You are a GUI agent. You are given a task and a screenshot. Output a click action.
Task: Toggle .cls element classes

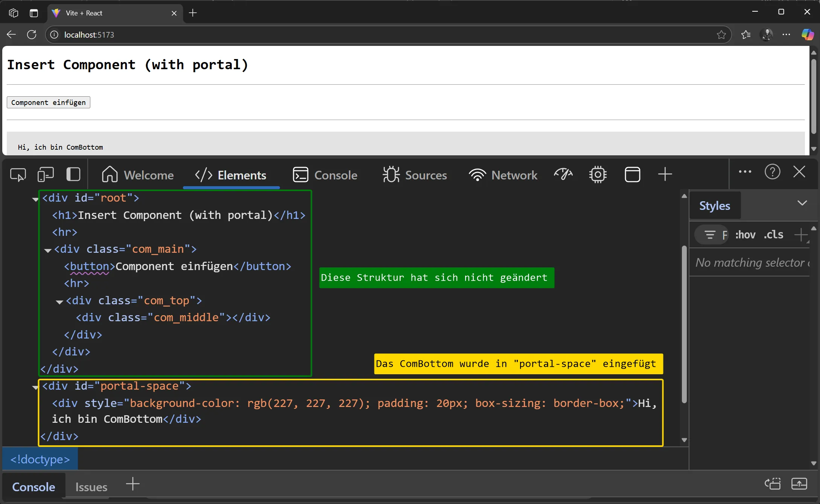[x=774, y=235]
